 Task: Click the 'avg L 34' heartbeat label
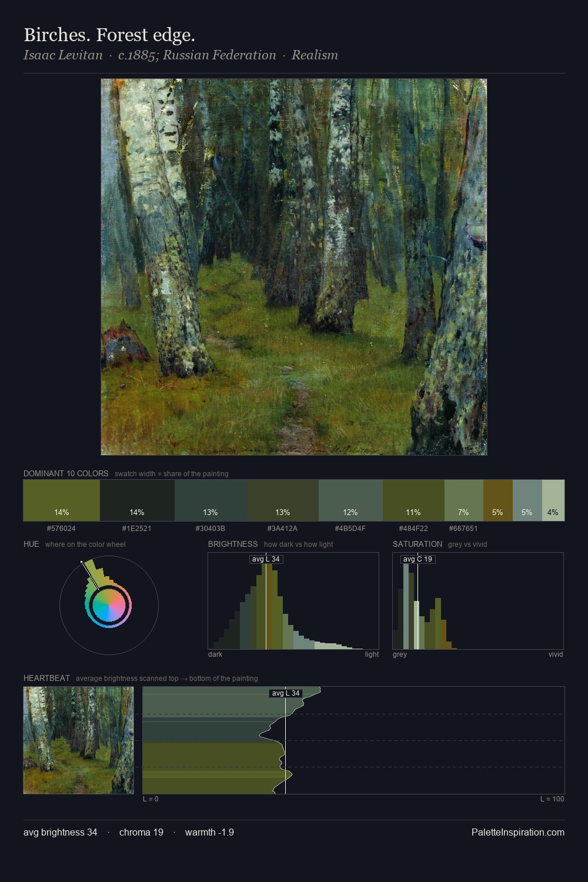(x=286, y=693)
